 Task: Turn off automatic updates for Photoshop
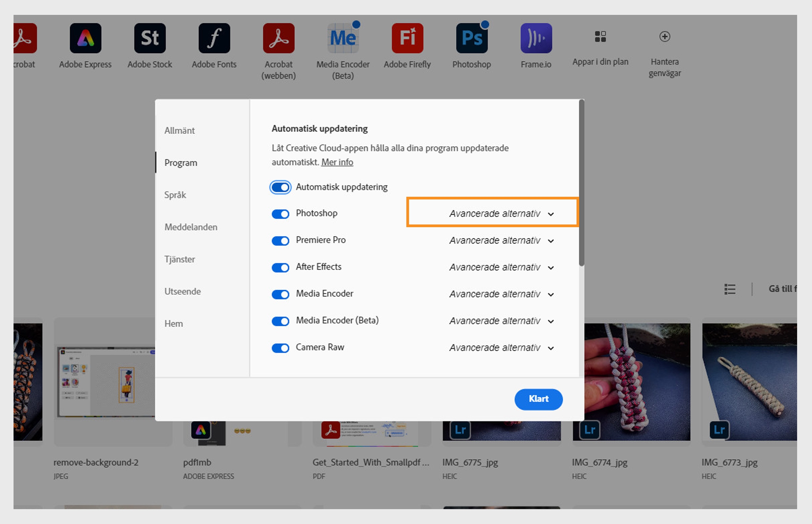[280, 214]
